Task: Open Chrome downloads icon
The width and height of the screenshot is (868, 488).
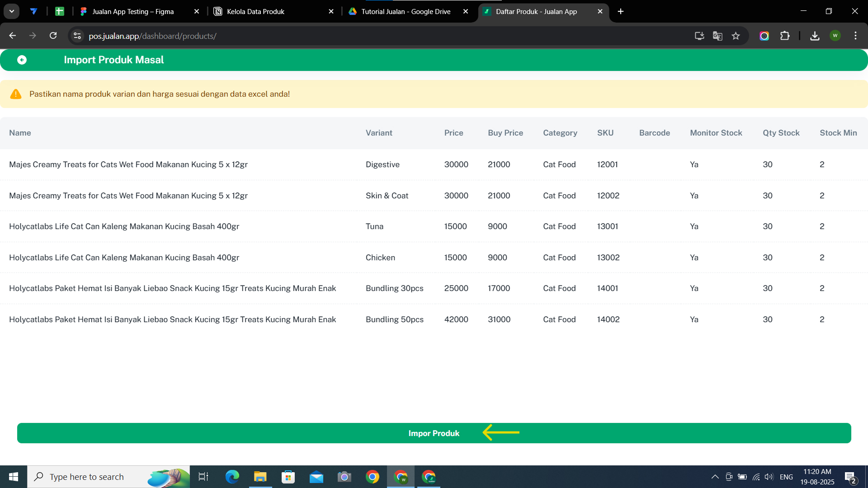Action: (x=815, y=36)
